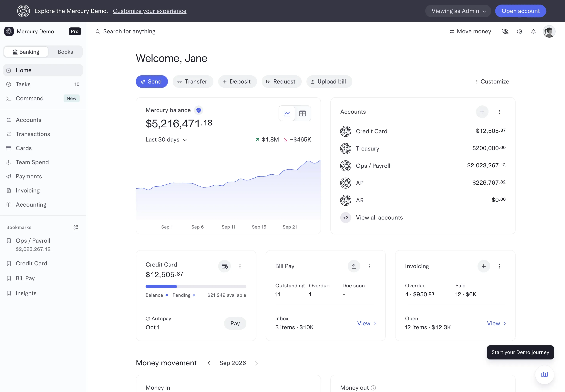Image resolution: width=565 pixels, height=392 pixels.
Task: Open Accounts card three-dot menu
Action: coord(499,112)
